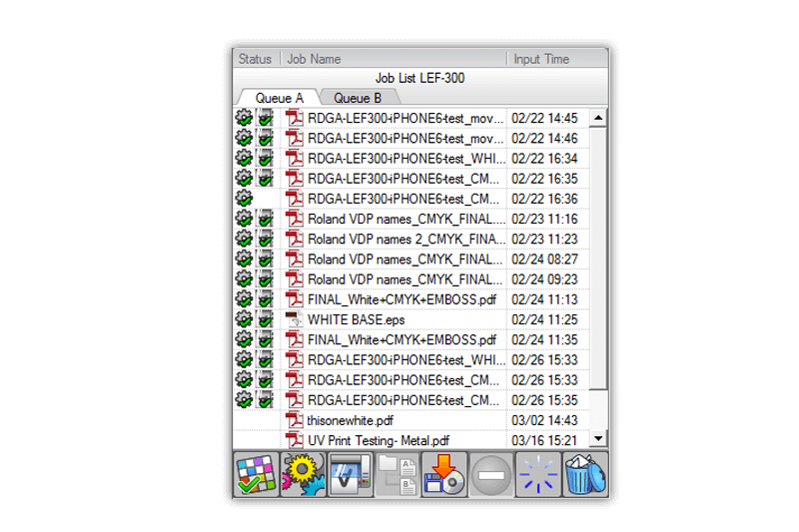The height and width of the screenshot is (532, 799).
Task: Click the gray minus abort icon
Action: coord(490,474)
